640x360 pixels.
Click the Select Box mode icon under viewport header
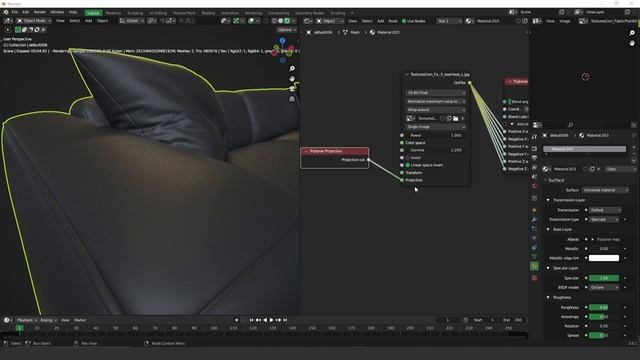[x=18, y=29]
